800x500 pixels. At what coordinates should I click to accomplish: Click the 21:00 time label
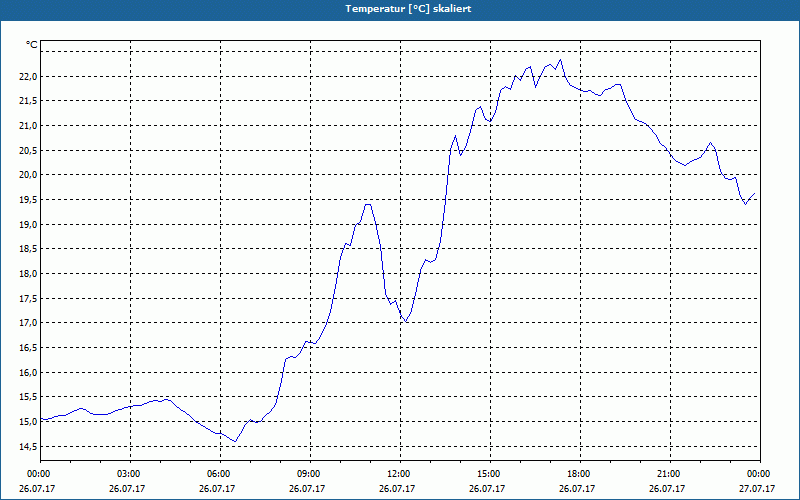pos(668,474)
